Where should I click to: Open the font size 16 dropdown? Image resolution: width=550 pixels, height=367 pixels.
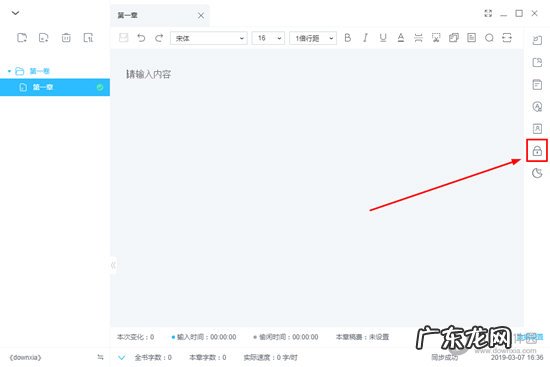pos(268,38)
